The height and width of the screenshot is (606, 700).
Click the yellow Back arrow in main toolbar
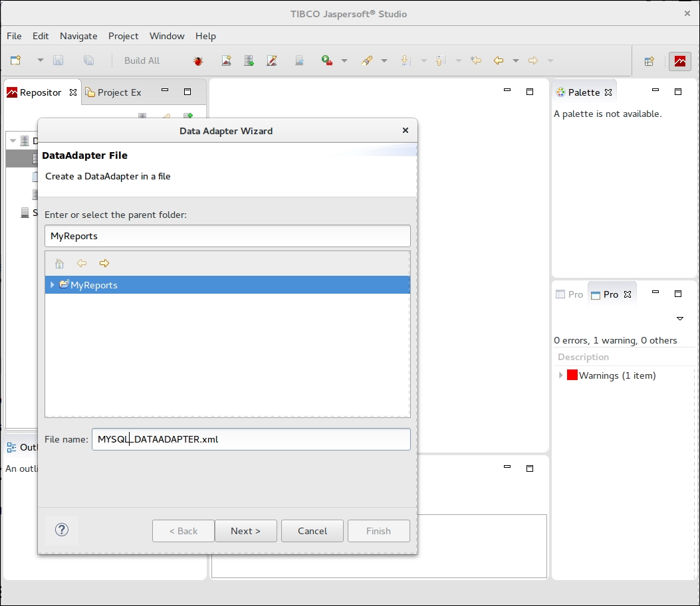(x=499, y=60)
